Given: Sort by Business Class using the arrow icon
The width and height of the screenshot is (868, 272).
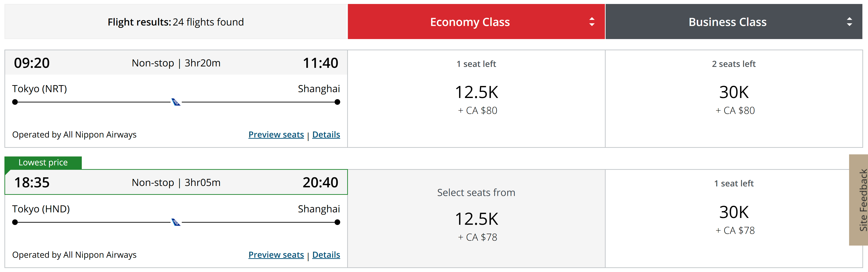Looking at the screenshot, I should [x=849, y=22].
